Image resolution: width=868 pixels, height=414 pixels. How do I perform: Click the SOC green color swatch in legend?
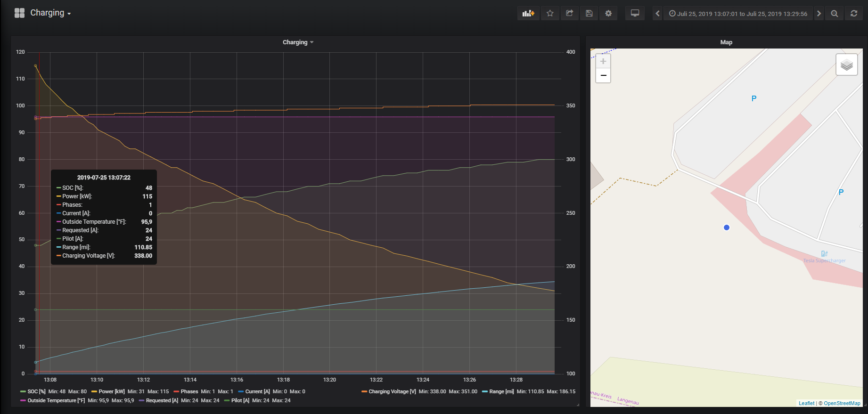click(23, 391)
